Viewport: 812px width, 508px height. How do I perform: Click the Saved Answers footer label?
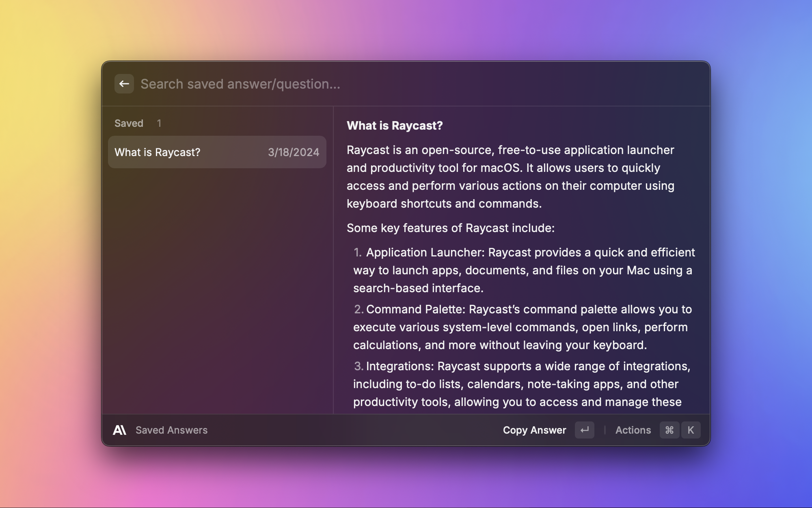pyautogui.click(x=171, y=430)
